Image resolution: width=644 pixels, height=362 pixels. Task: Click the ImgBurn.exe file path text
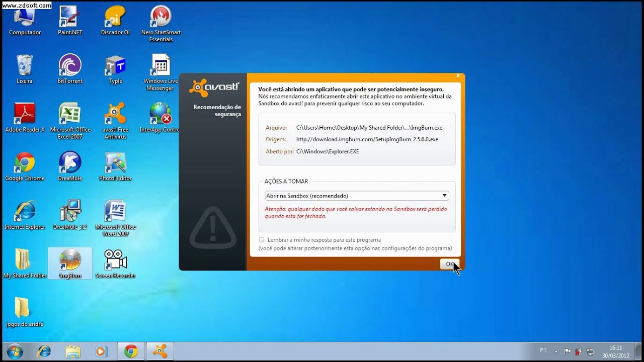369,128
